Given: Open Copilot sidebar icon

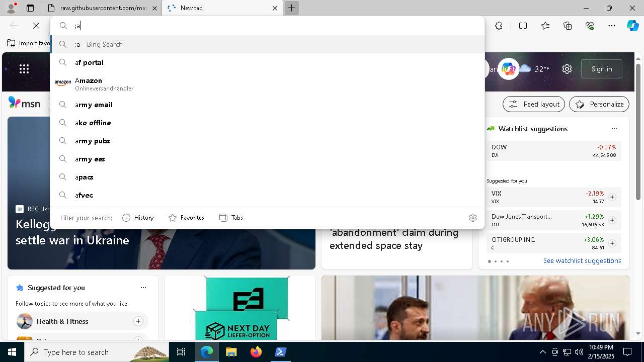Looking at the screenshot, I should click(x=632, y=26).
